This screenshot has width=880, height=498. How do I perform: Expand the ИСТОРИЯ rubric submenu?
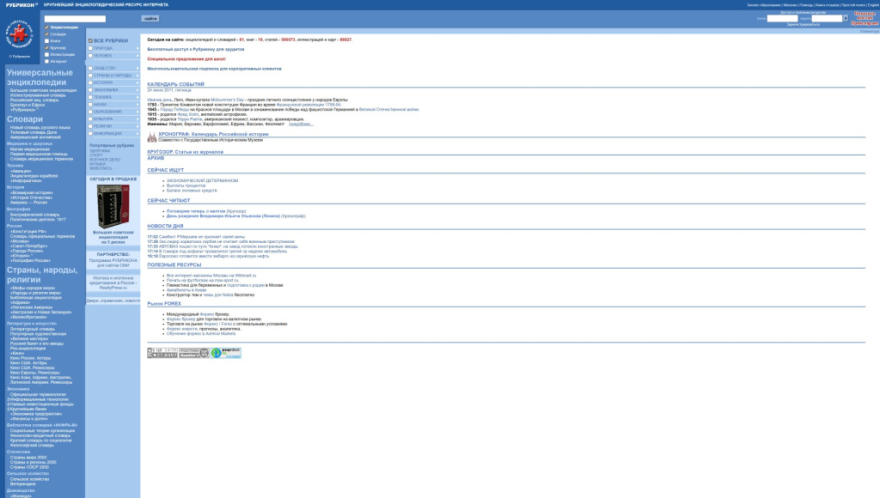click(137, 82)
